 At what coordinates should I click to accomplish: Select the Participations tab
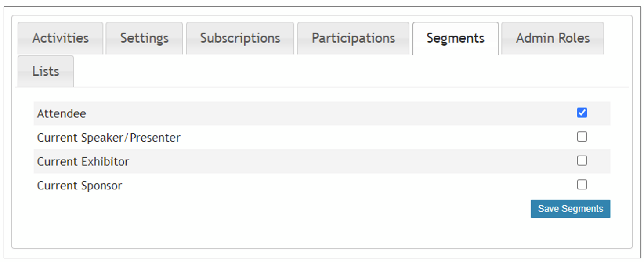point(353,38)
